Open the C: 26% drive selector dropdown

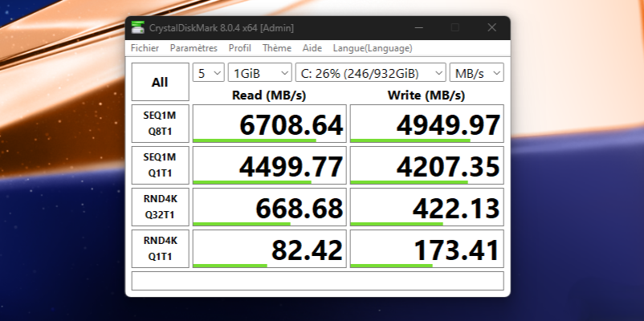click(370, 73)
